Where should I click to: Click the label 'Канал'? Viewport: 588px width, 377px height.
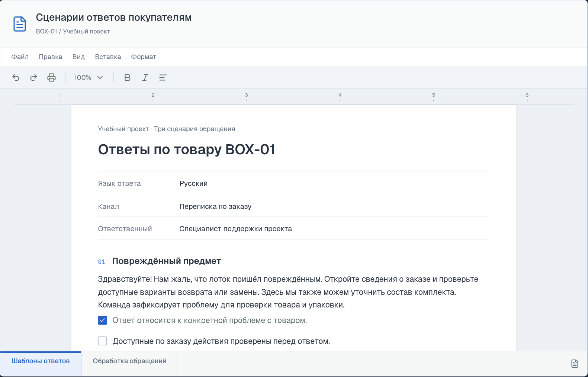109,206
